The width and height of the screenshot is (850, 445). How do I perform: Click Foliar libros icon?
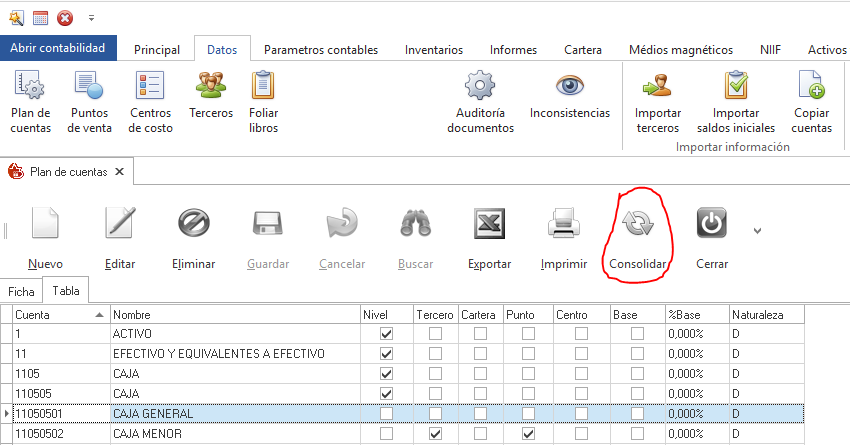(263, 102)
